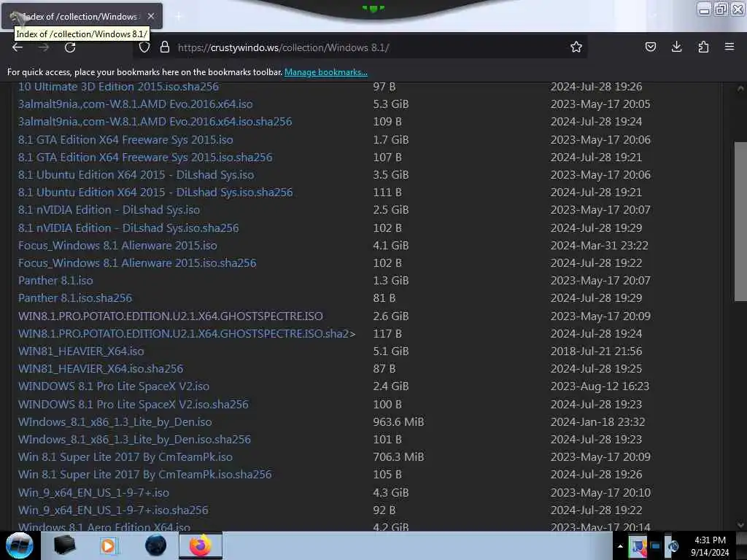
Task: Select the Index of /collection/Windows 8.1 tab
Action: click(x=82, y=16)
